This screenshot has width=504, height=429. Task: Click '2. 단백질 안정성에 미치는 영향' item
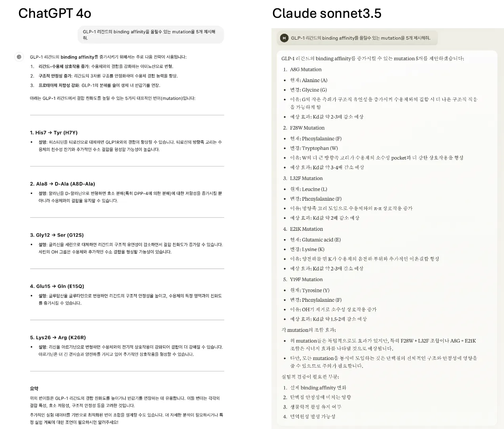(x=317, y=397)
